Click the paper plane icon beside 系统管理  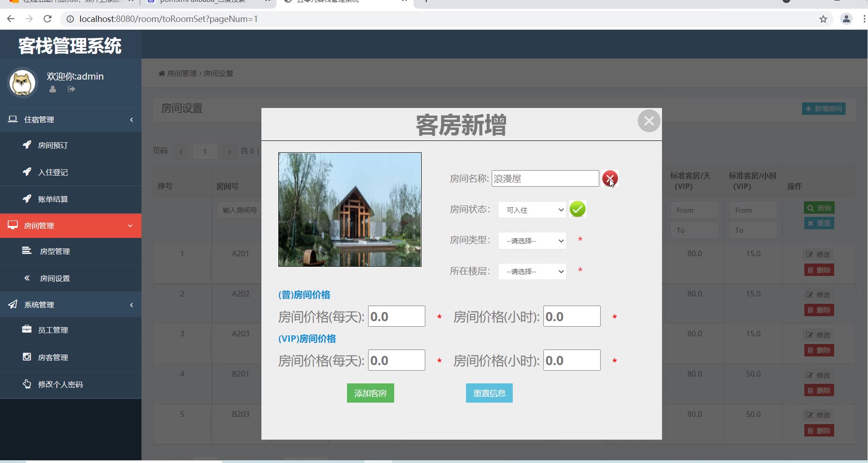click(x=13, y=304)
